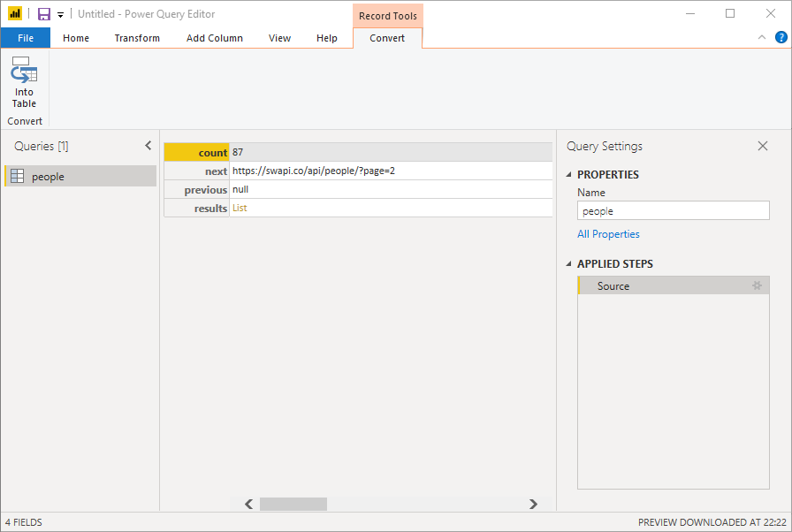792x532 pixels.
Task: Click the query Name input field
Action: [674, 210]
